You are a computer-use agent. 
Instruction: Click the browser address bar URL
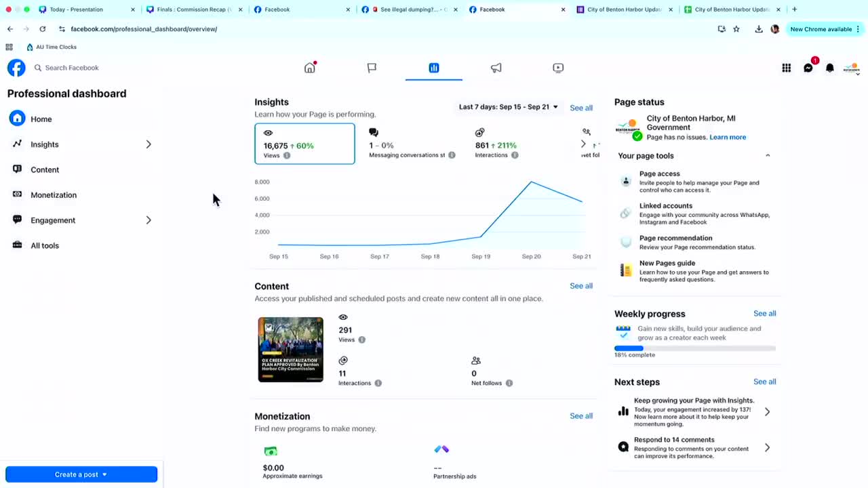point(144,29)
